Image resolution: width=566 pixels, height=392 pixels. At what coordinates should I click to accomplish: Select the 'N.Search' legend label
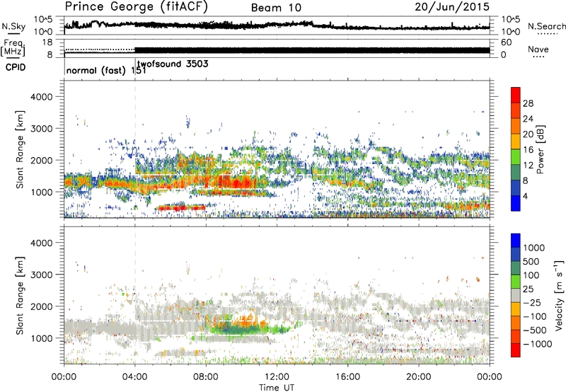tap(546, 26)
